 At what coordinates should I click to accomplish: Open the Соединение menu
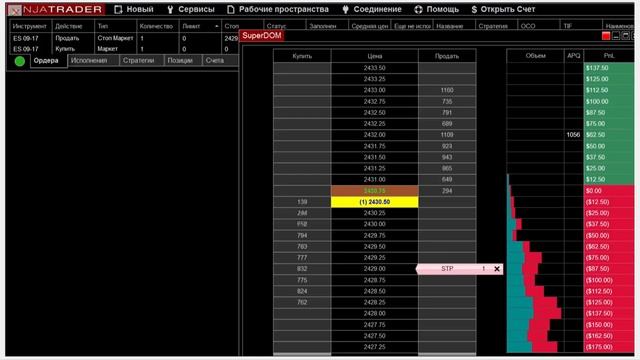point(372,9)
